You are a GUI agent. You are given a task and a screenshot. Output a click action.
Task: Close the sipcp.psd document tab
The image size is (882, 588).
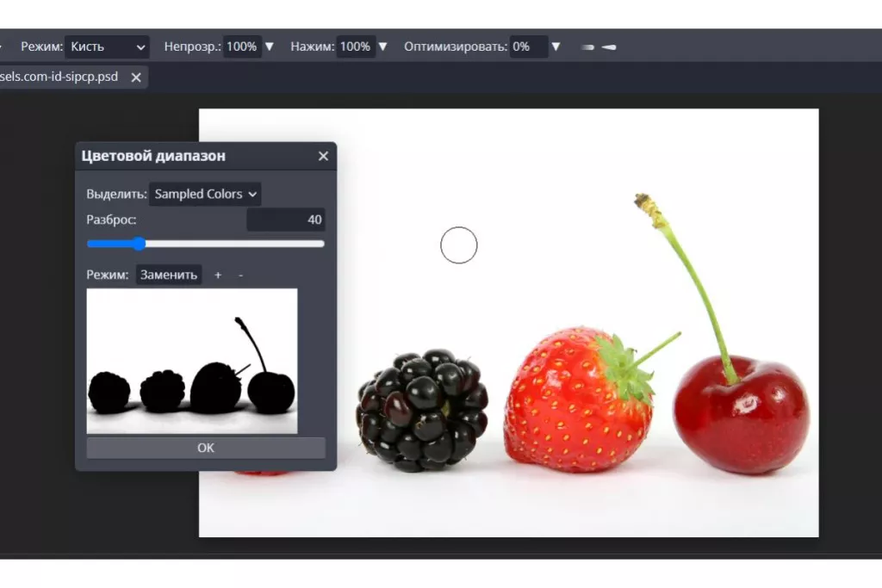click(136, 77)
